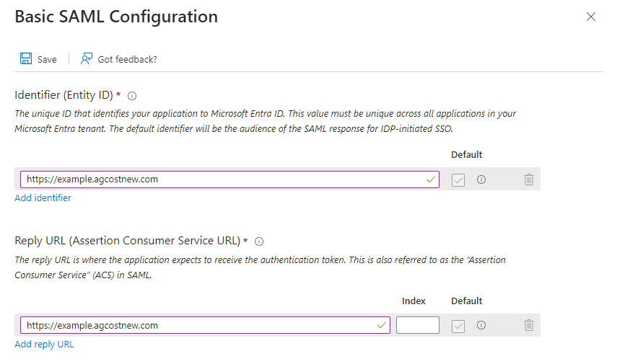Click the Save button label
617x364 pixels.
pos(47,59)
